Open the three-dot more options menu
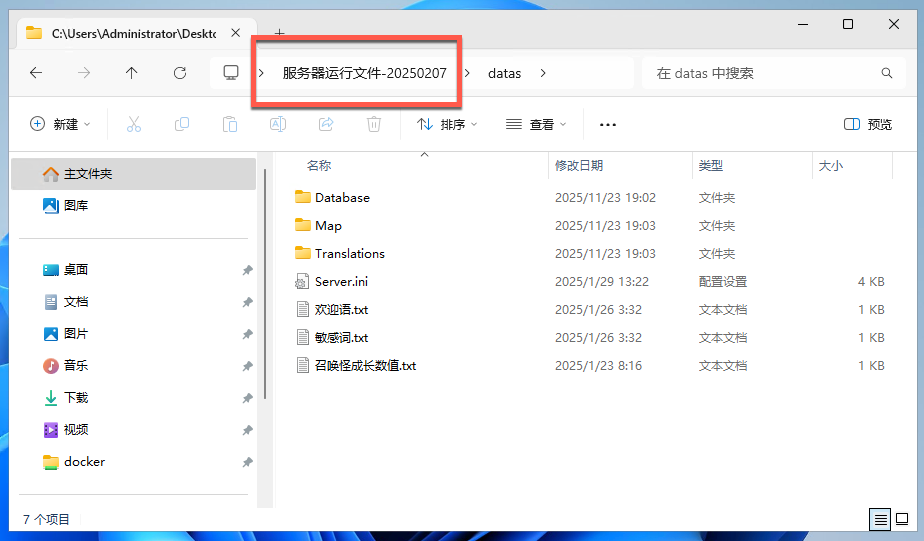This screenshot has height=541, width=924. click(608, 124)
